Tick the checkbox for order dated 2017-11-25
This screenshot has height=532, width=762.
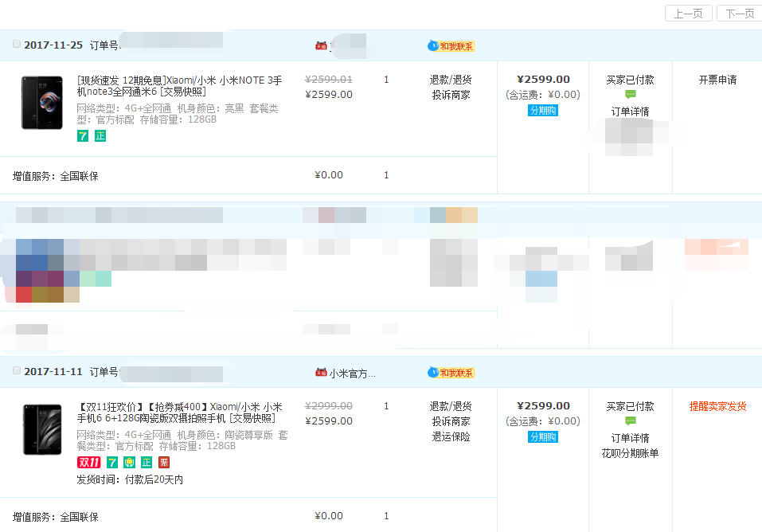[17, 45]
